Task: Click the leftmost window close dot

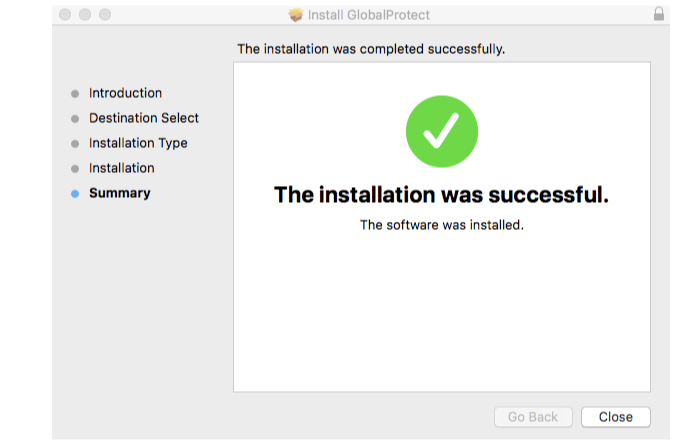Action: point(66,15)
